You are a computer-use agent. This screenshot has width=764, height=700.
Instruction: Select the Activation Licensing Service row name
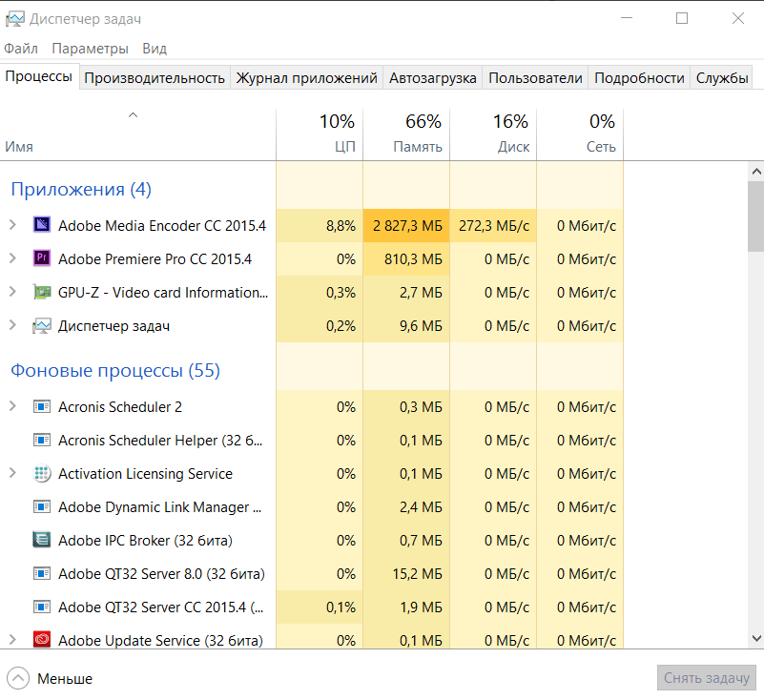click(145, 473)
